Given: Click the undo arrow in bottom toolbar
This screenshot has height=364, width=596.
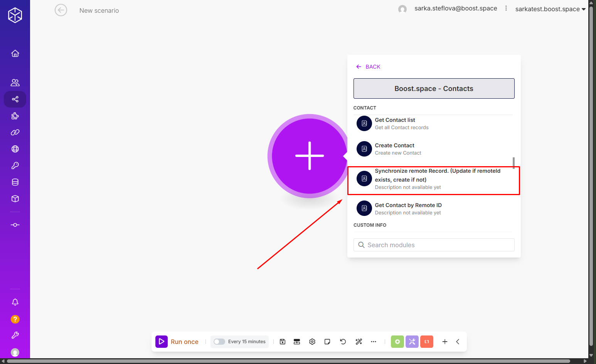Looking at the screenshot, I should [343, 342].
